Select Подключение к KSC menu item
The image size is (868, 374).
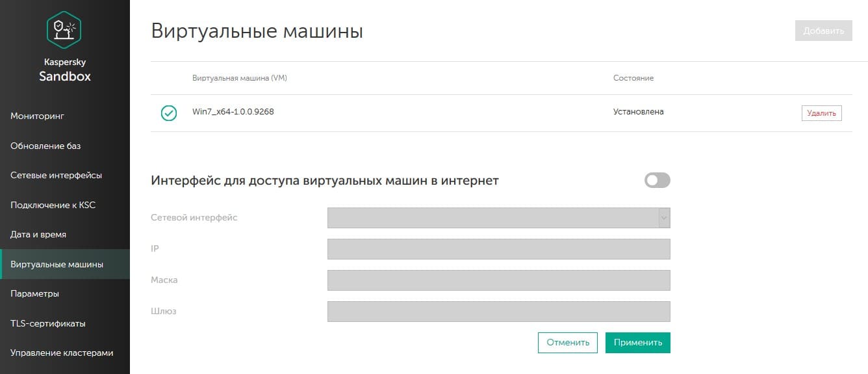pyautogui.click(x=53, y=205)
